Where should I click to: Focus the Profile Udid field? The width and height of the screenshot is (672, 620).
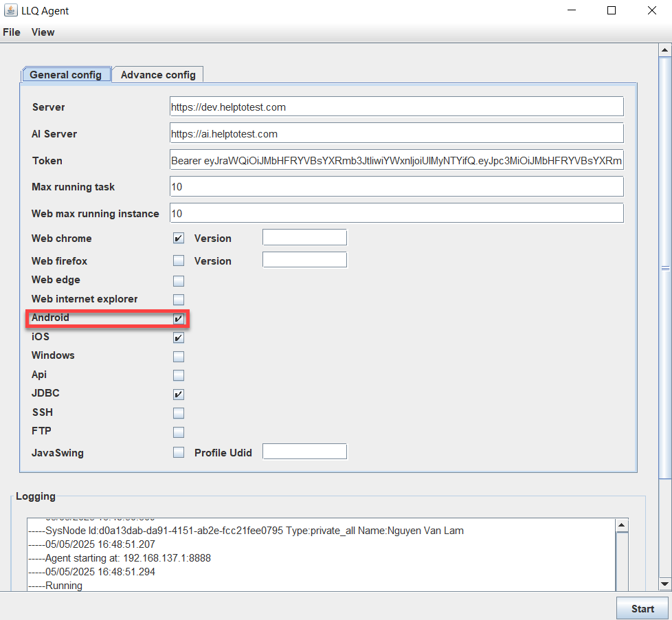pyautogui.click(x=304, y=452)
